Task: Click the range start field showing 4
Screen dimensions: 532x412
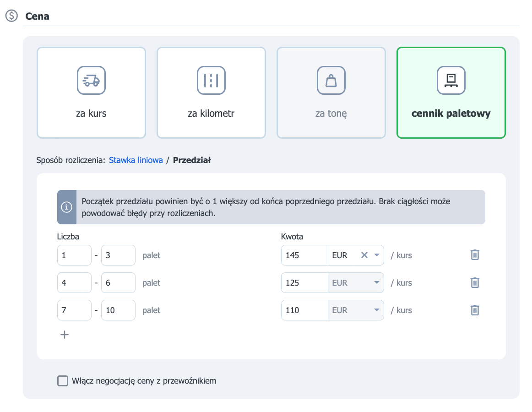Action: 74,283
